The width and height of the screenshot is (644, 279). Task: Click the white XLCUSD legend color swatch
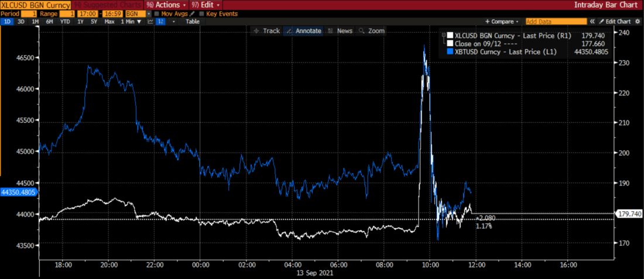[450, 35]
